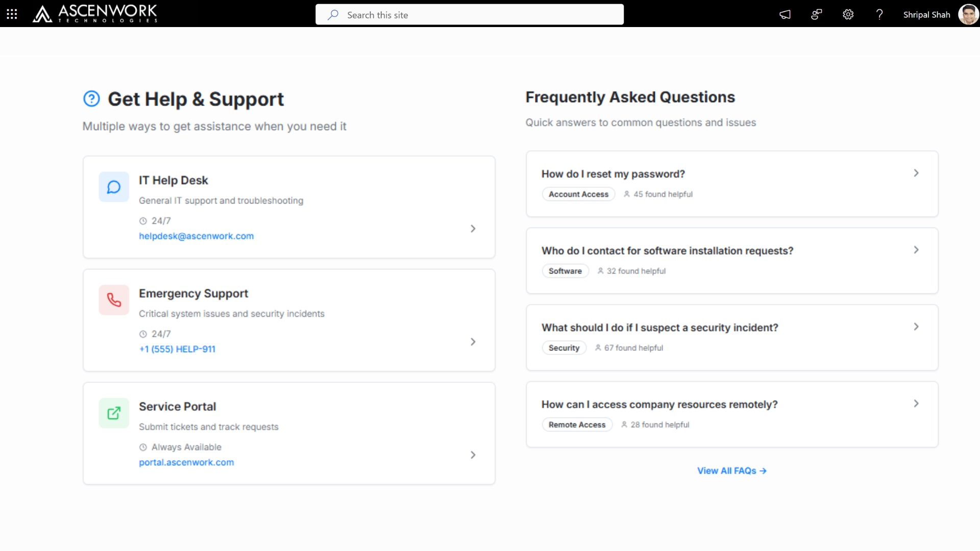
Task: Open portal.ascenwork.com link
Action: (x=186, y=462)
